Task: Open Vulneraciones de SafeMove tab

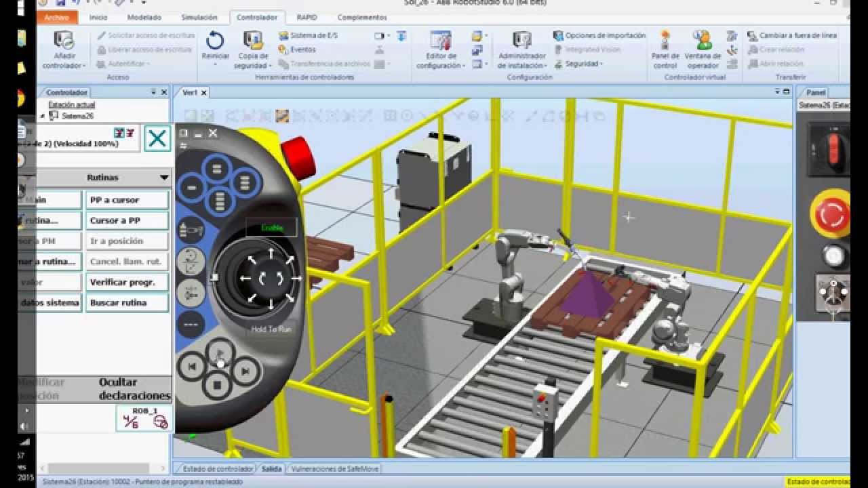Action: (334, 468)
